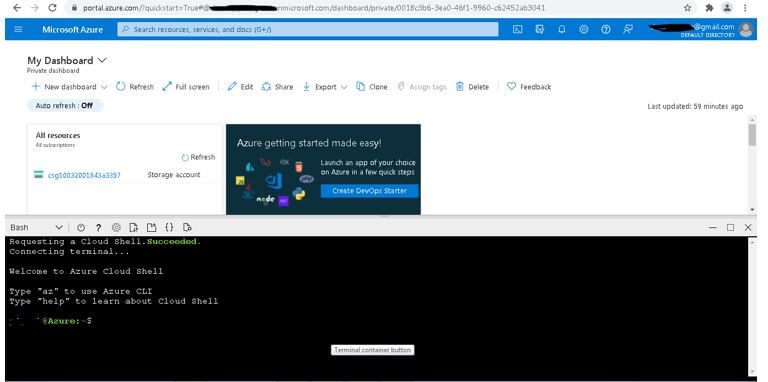Select 'Last updated: 59 minutes ago' text
768x382 pixels.
[695, 106]
